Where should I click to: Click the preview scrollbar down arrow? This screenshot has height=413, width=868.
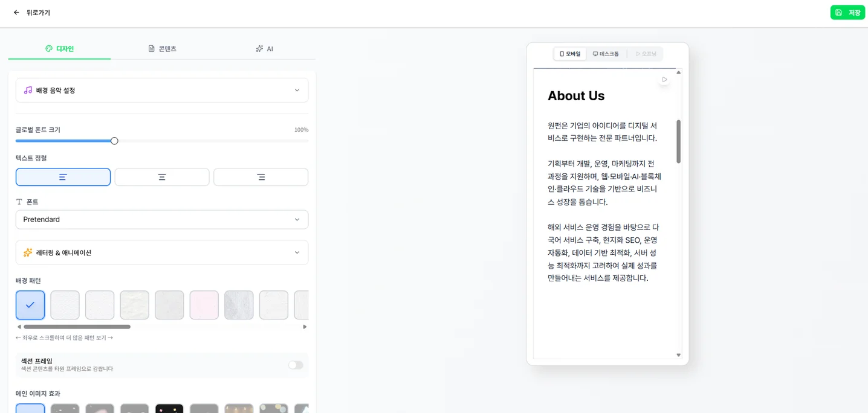coord(678,355)
